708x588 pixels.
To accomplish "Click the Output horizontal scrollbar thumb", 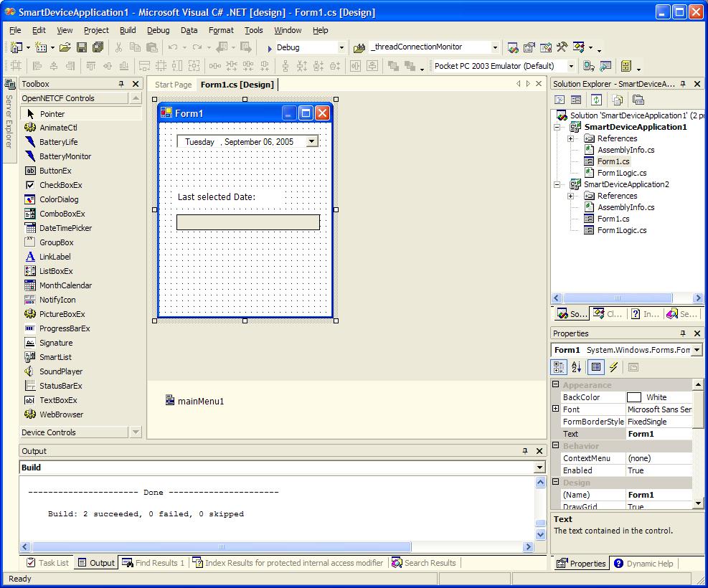I will point(221,546).
